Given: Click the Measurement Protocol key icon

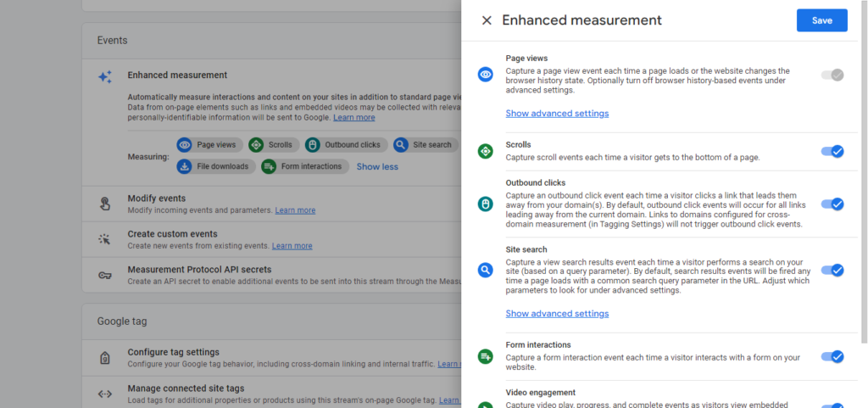Looking at the screenshot, I should pos(105,275).
